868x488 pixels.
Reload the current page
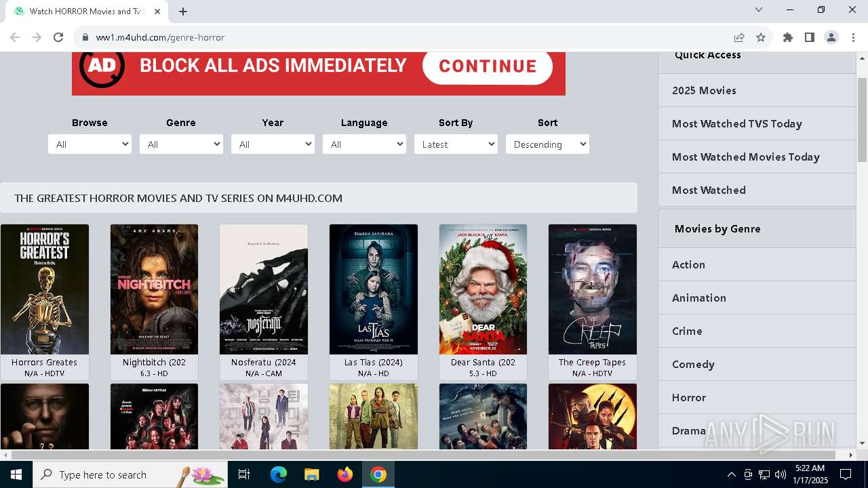[x=58, y=37]
